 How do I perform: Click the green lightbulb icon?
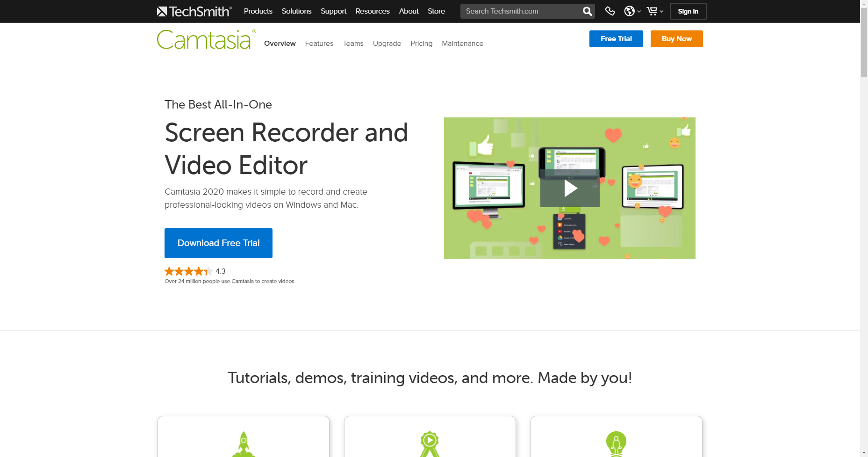point(616,444)
